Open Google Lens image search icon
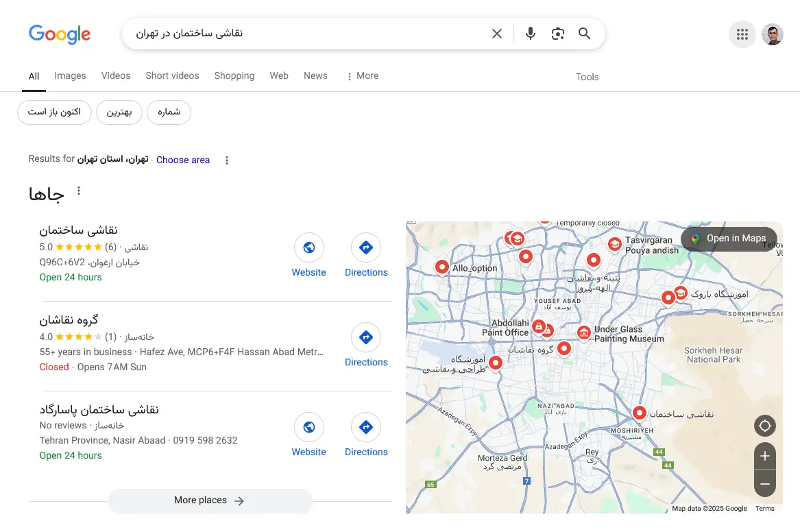This screenshot has width=800, height=532. 557,34
